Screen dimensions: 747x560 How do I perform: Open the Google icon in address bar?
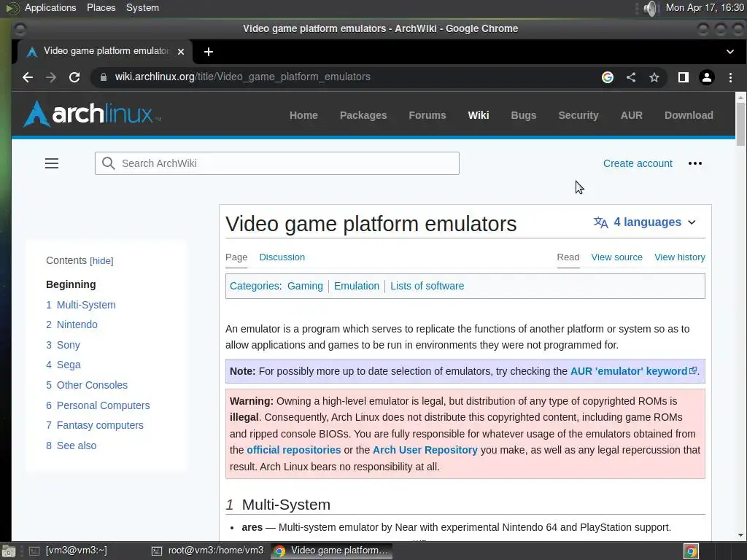(608, 77)
